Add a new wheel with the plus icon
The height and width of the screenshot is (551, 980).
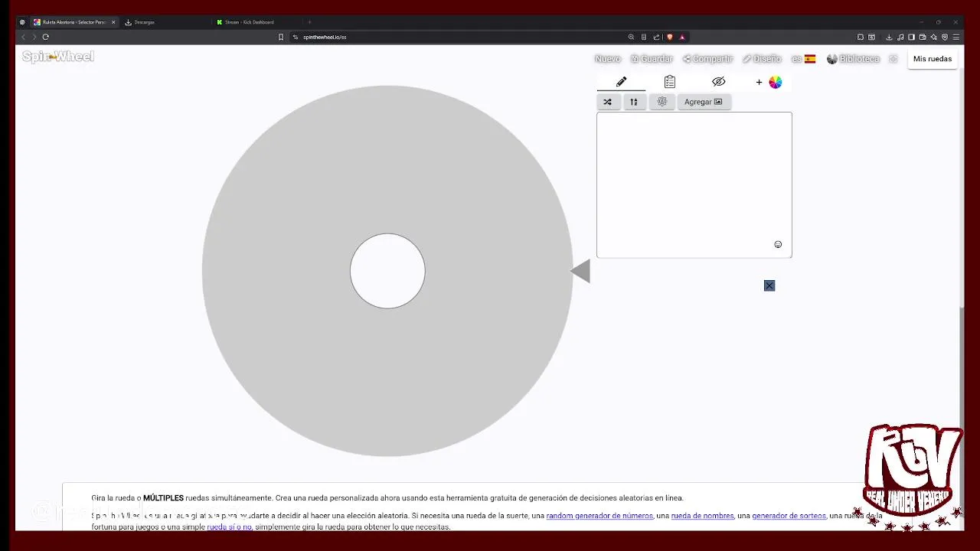coord(759,82)
